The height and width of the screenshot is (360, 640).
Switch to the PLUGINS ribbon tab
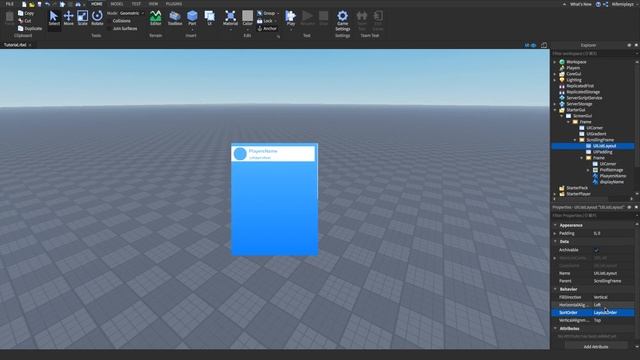(174, 4)
